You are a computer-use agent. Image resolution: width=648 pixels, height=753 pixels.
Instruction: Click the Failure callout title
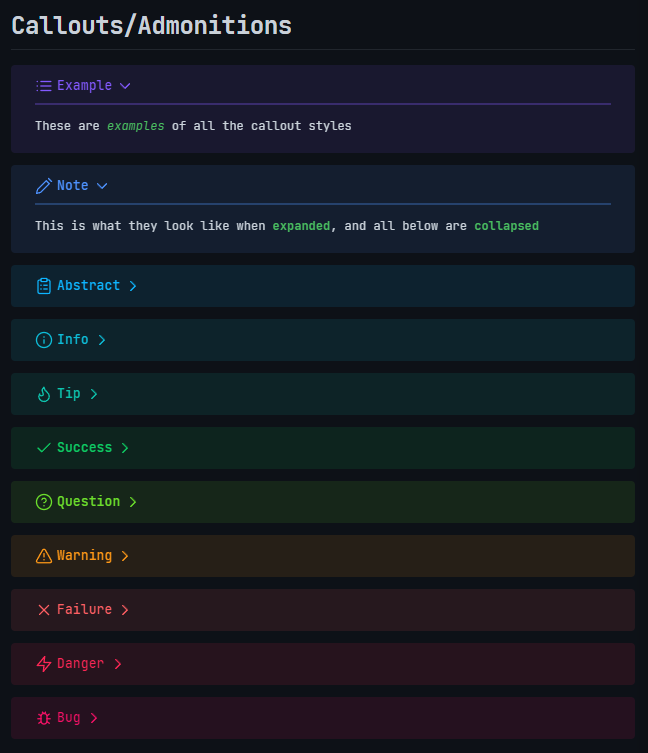tap(85, 610)
